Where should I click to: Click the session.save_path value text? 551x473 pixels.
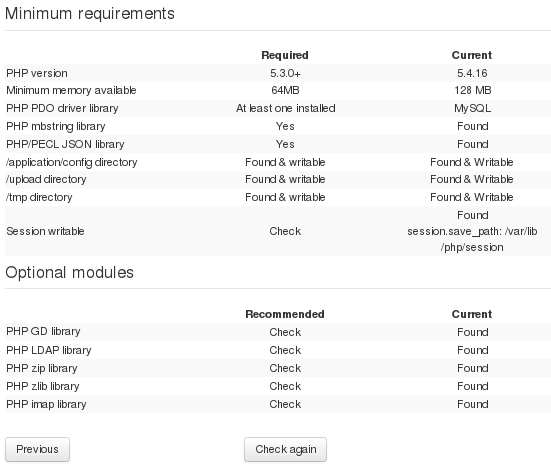[x=472, y=239]
